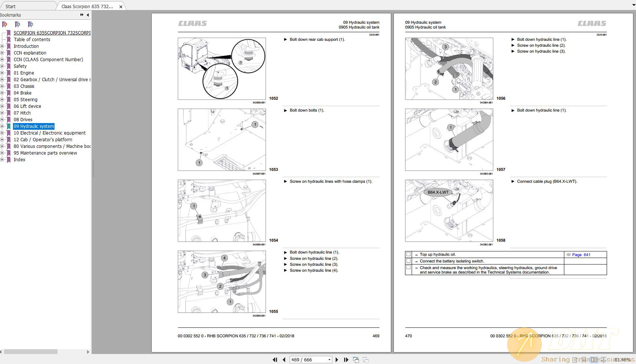
Task: Jump to the last page
Action: pos(346,360)
